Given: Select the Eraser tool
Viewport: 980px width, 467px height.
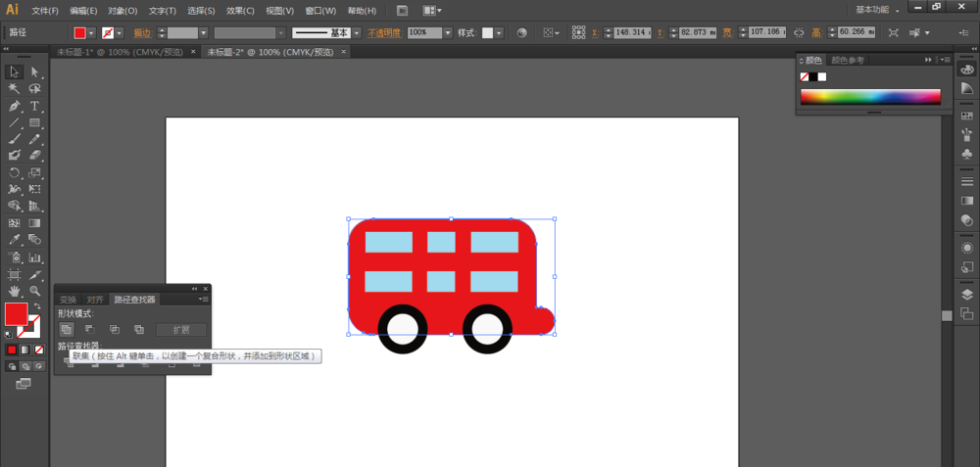Looking at the screenshot, I should tap(34, 155).
